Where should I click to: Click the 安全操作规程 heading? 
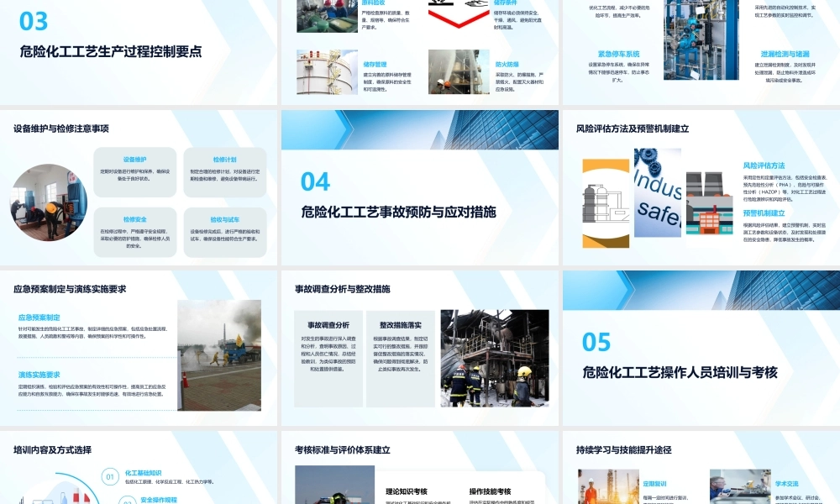[159, 500]
